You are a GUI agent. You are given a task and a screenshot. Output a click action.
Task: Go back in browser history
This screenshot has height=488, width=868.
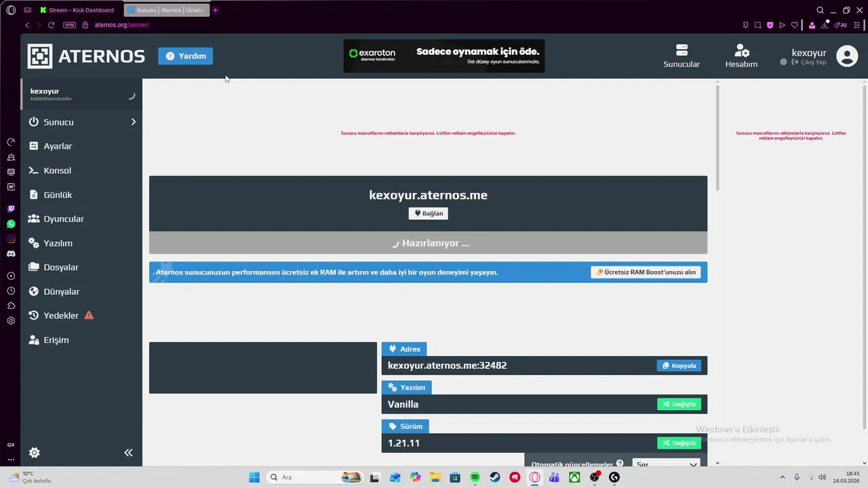coord(27,25)
